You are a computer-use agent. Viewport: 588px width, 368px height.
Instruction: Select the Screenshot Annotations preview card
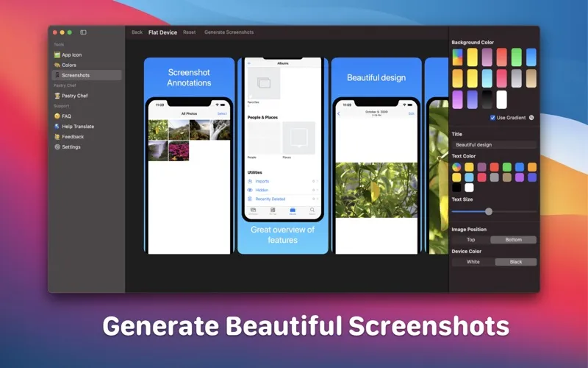[x=189, y=156]
